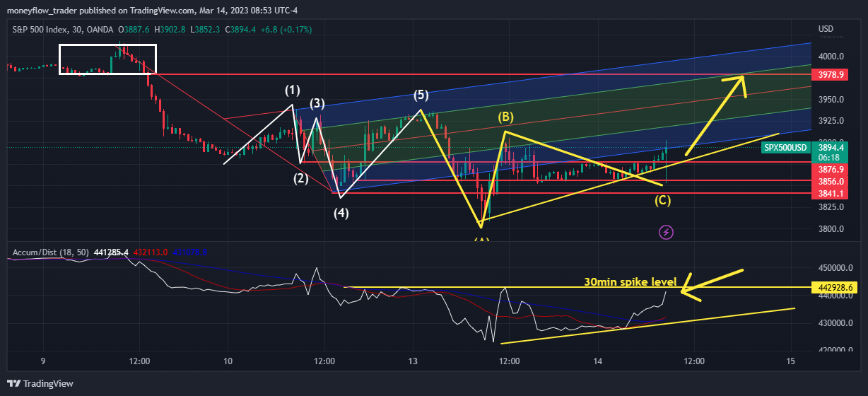Click the date label 15 on time axis
This screenshot has width=868, height=396.
[791, 361]
